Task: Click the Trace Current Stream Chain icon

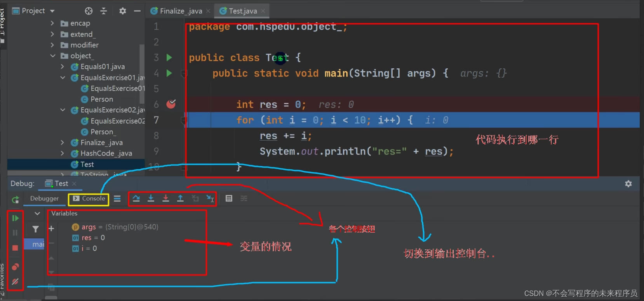Action: (x=244, y=198)
